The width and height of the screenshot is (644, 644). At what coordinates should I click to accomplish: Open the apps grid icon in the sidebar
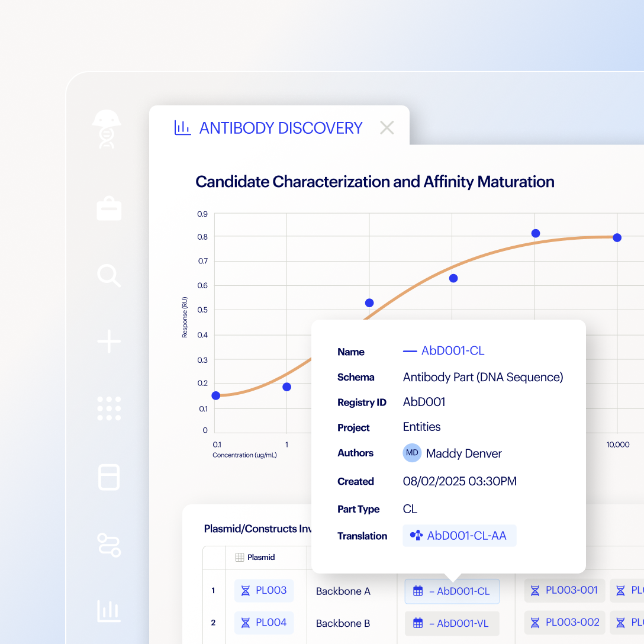coord(108,408)
